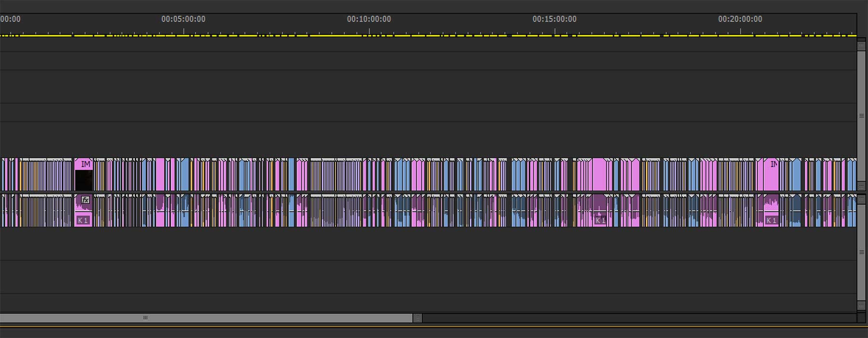Select the K 1 audio clip just after 00:20:00:00
This screenshot has width=868, height=338.
[x=772, y=221]
